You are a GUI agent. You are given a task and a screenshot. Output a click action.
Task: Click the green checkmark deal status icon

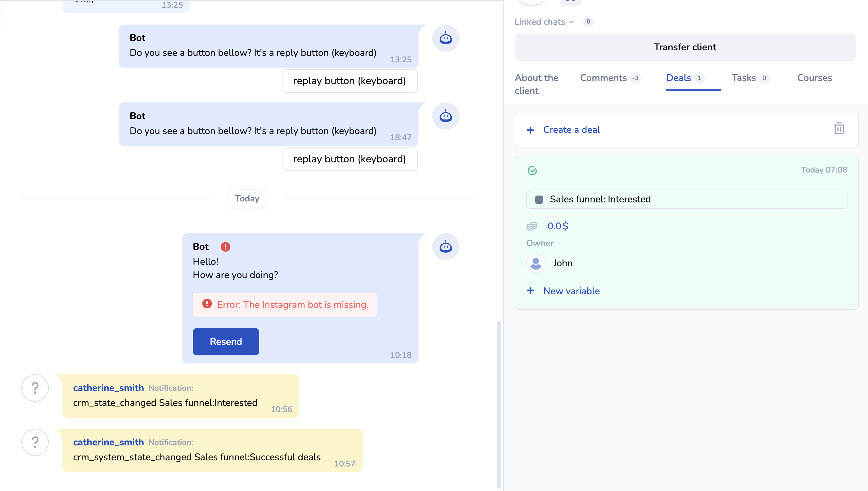532,171
